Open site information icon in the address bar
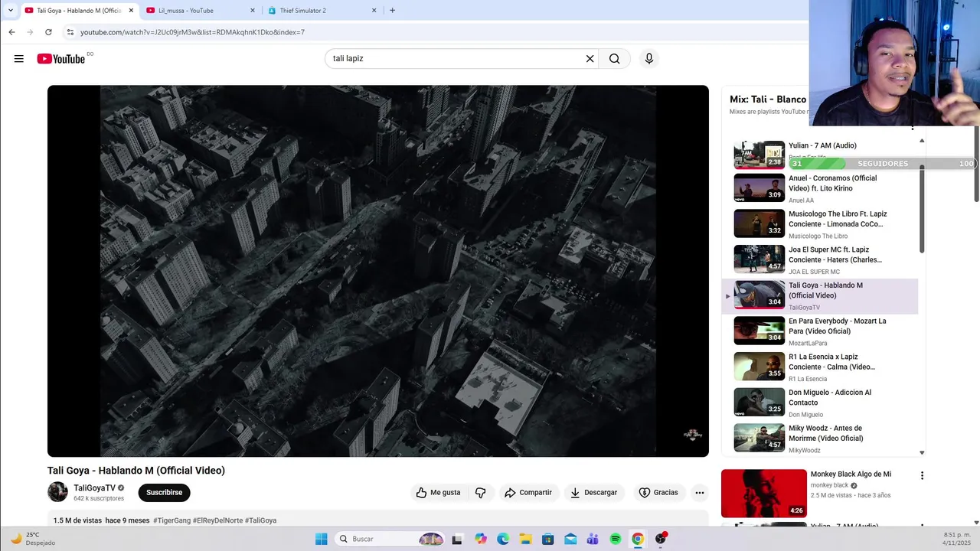 point(70,32)
